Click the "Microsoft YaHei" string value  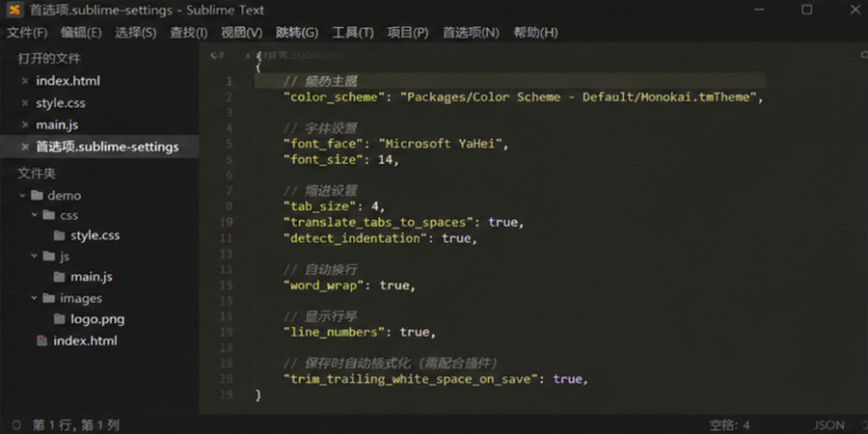tap(440, 144)
